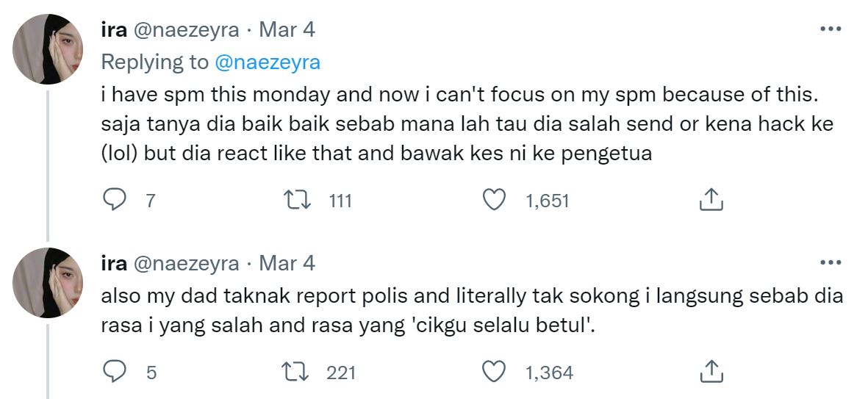Reply to the spm monday tweet
This screenshot has height=399, width=868.
[x=115, y=200]
